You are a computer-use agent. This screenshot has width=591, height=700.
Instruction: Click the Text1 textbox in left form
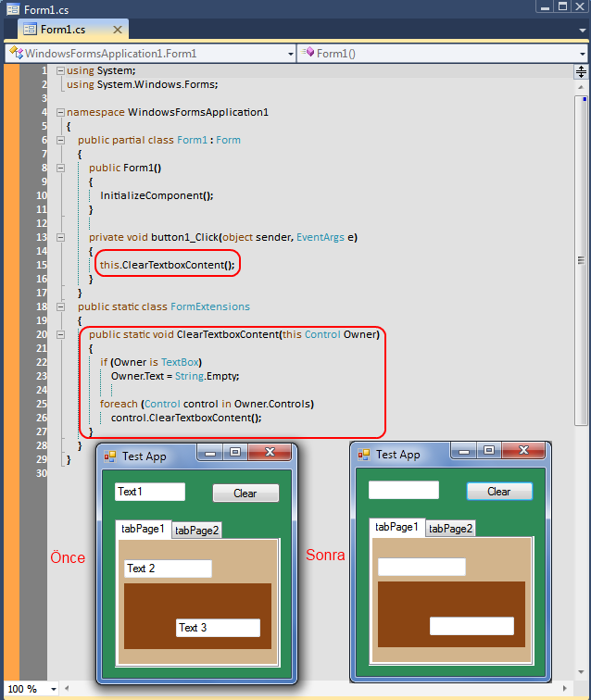click(149, 492)
